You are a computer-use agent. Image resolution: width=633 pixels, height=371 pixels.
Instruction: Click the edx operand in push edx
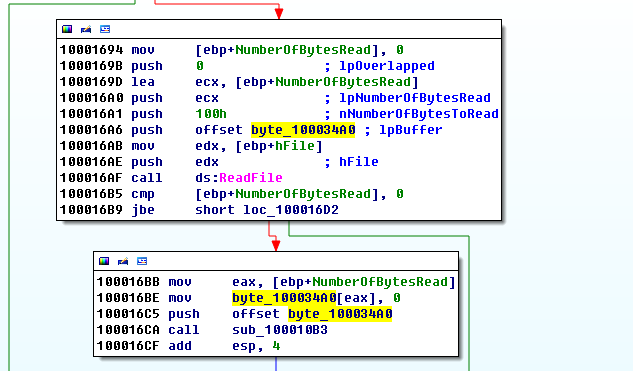coord(207,162)
